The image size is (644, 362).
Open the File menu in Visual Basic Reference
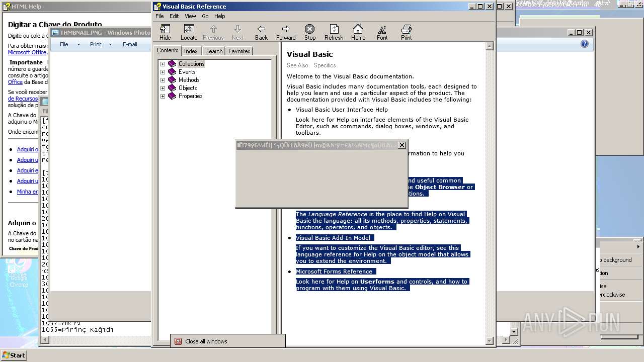tap(159, 16)
